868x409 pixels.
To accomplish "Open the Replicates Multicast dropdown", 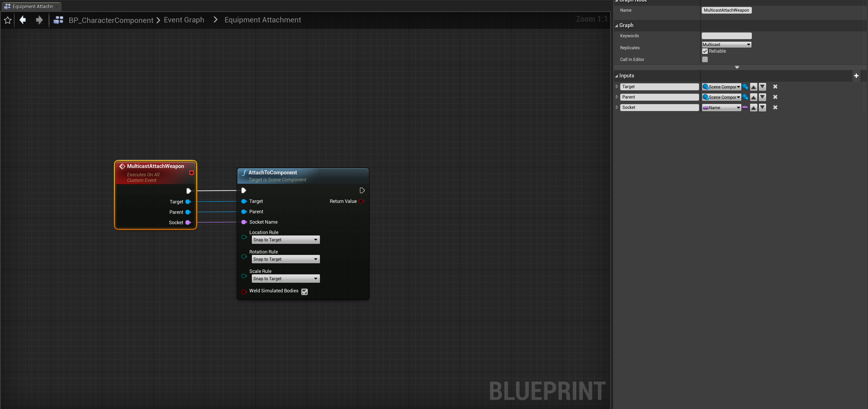I will [726, 44].
